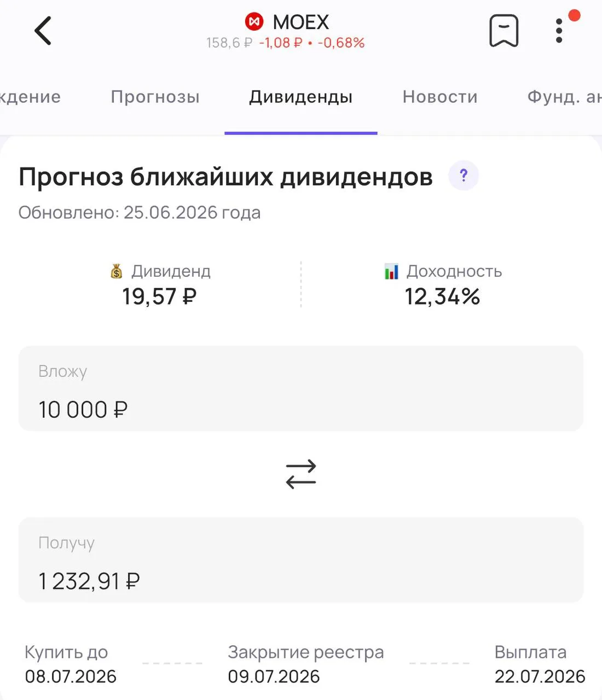
Task: Open the bookmark icon to save MOEX
Action: [503, 31]
